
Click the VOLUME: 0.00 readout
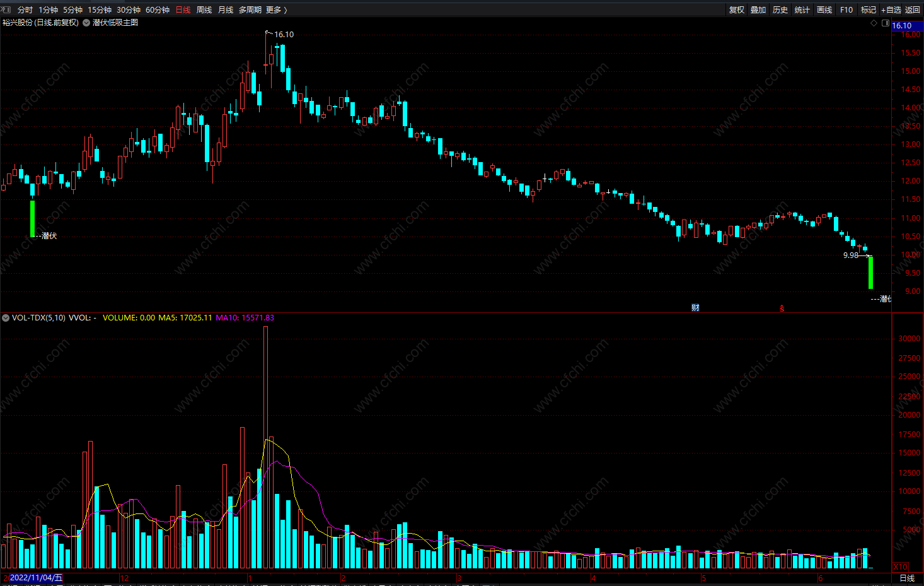click(x=129, y=318)
